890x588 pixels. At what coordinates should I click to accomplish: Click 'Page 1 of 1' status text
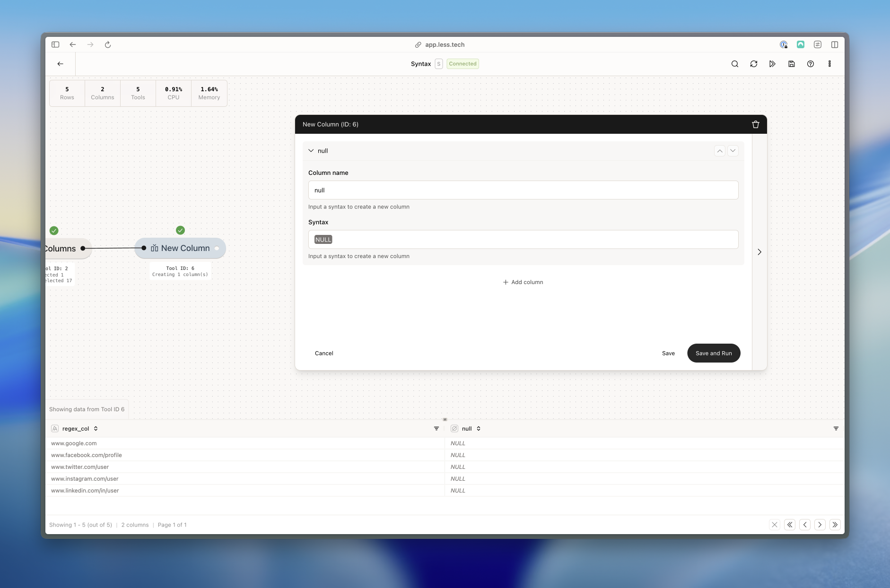[172, 525]
